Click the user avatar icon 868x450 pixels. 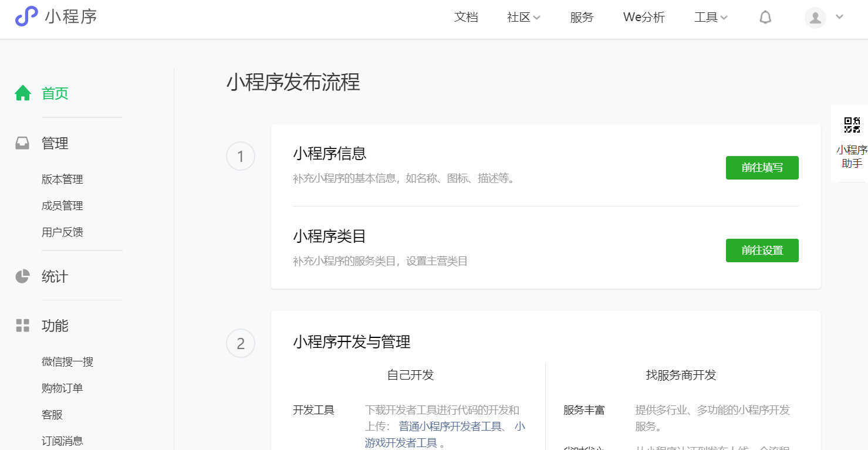tap(815, 18)
